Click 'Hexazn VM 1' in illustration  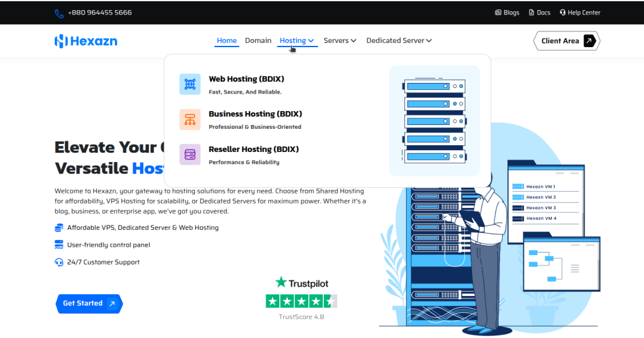tap(540, 187)
